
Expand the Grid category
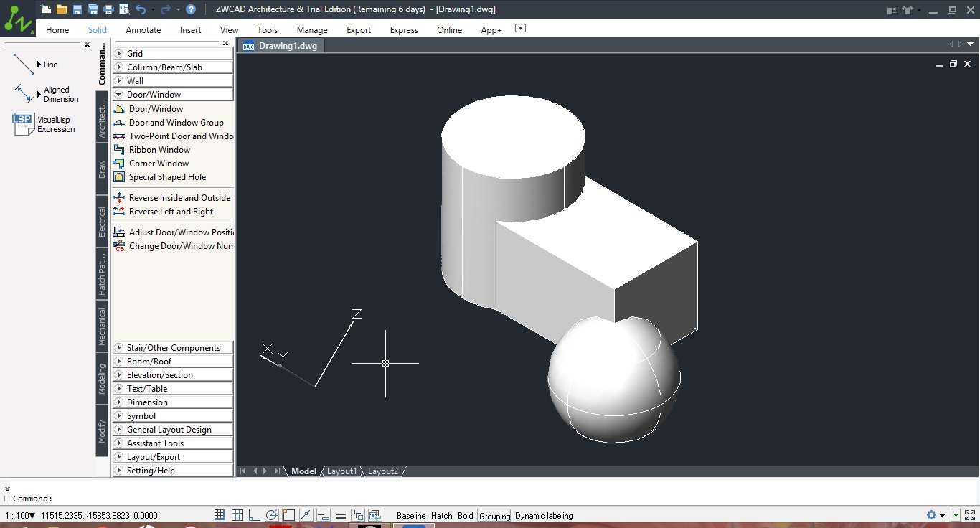coord(173,54)
